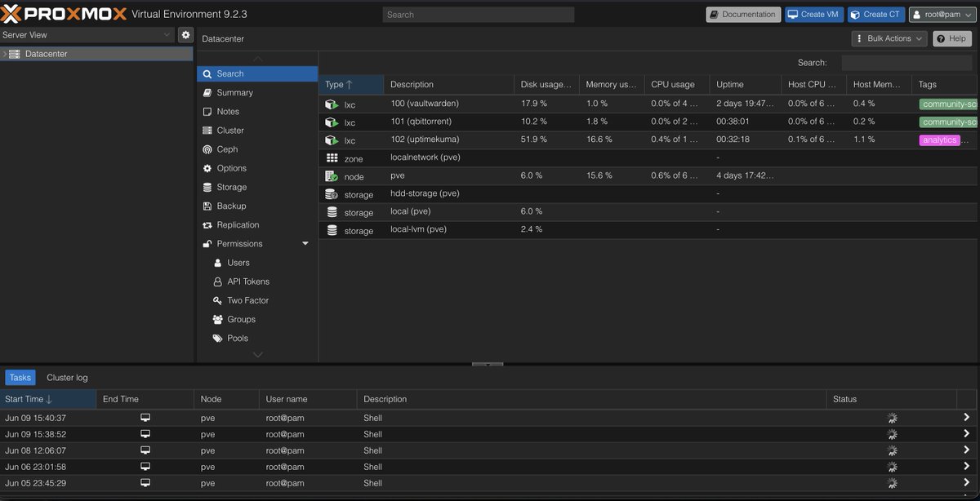Select the Search menu item
Screen dimensions: 980x501
pyautogui.click(x=257, y=73)
